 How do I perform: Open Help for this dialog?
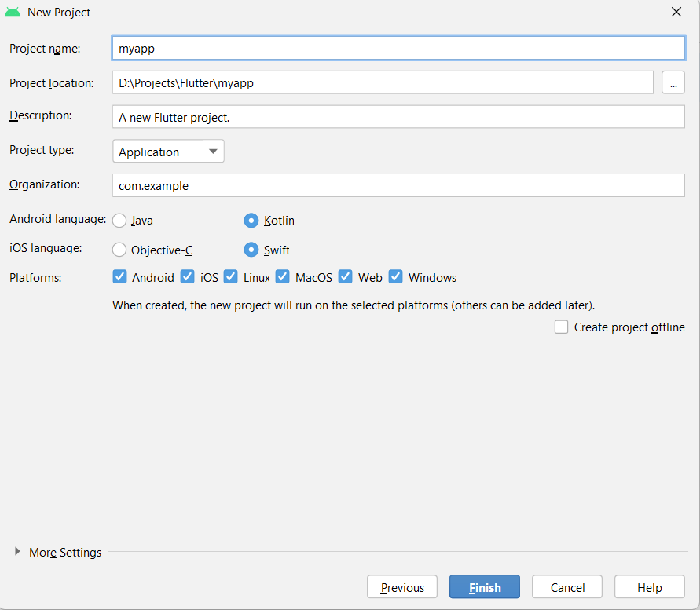click(x=650, y=586)
